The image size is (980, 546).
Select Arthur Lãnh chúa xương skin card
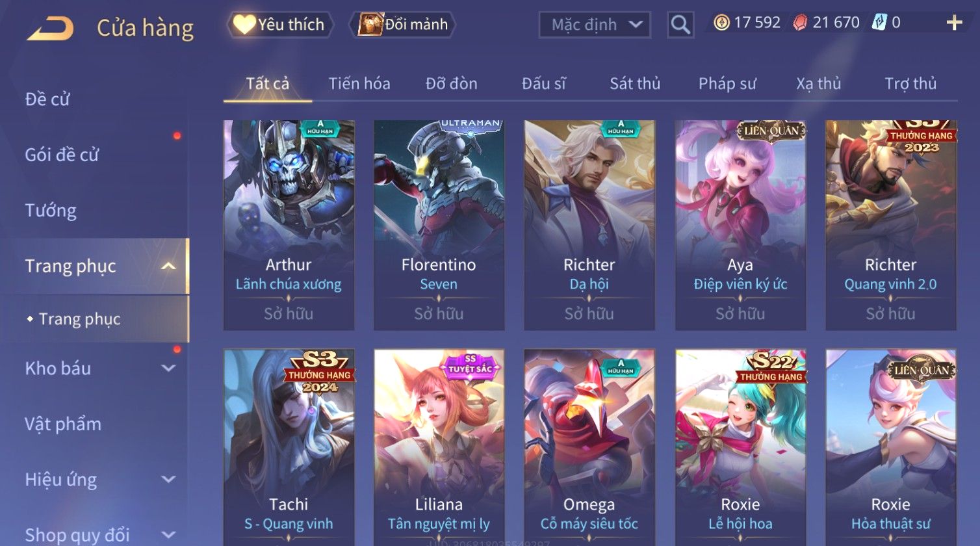(289, 225)
